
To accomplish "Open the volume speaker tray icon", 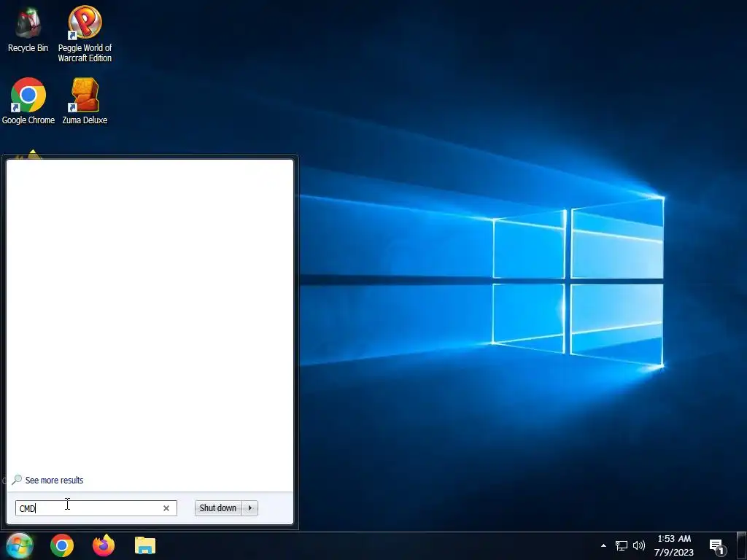I will (x=638, y=545).
